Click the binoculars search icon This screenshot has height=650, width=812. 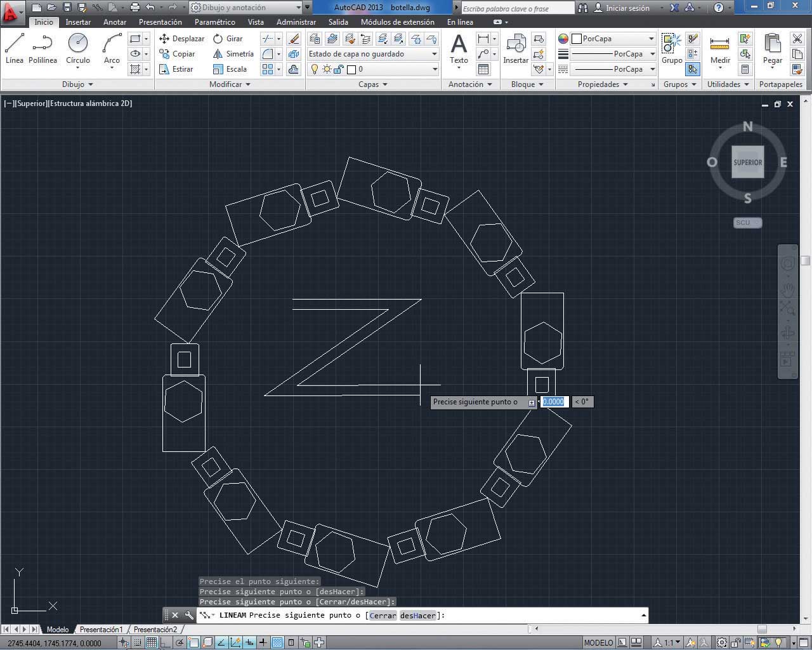point(584,8)
